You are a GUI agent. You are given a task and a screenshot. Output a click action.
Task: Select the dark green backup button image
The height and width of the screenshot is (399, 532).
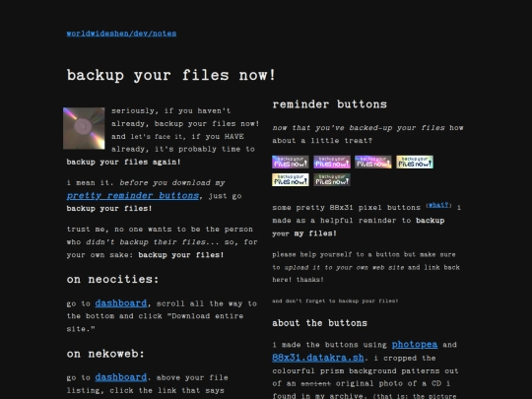pyautogui.click(x=332, y=180)
